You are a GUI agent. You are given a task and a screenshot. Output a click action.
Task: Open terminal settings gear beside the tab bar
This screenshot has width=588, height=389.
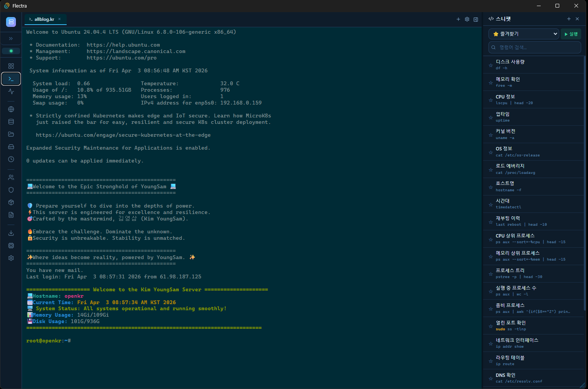coord(467,19)
